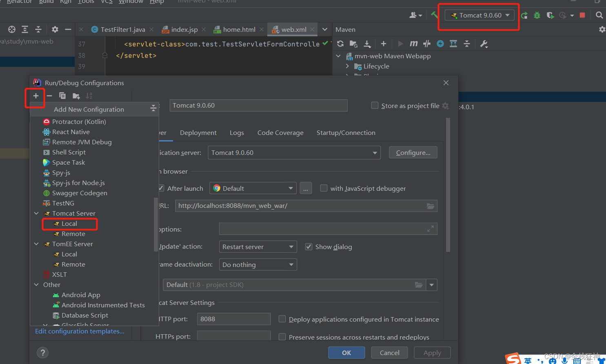
Task: Click the Maven Run build play icon
Action: click(400, 44)
